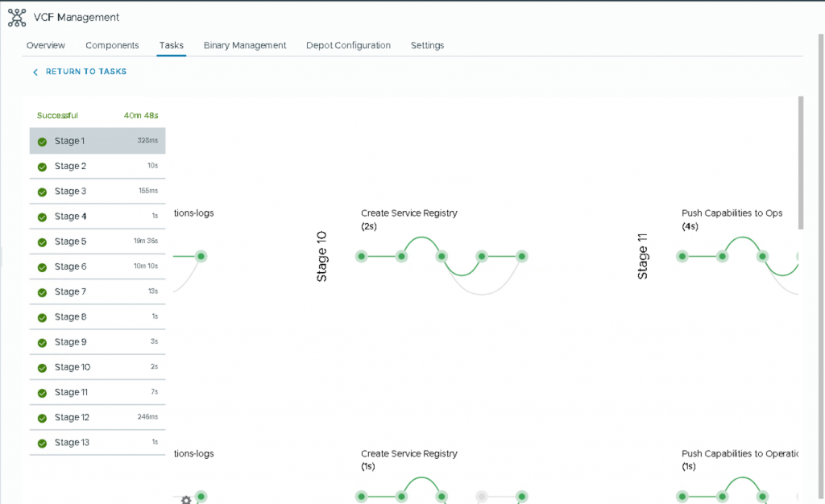Open the Overview tab

pos(46,46)
